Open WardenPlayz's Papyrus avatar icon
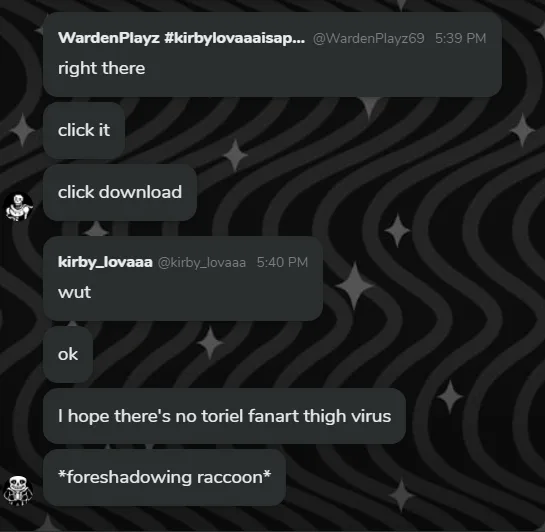545x532 pixels. pyautogui.click(x=19, y=207)
